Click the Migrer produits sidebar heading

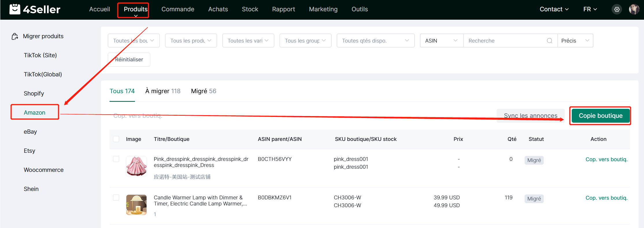(43, 36)
